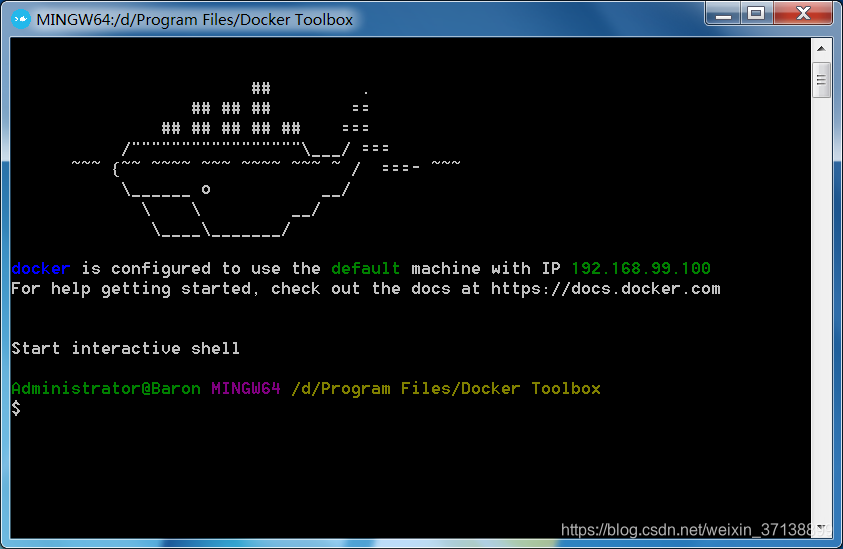Click the purple MINGW64 label
Image resolution: width=843 pixels, height=549 pixels.
tap(246, 388)
